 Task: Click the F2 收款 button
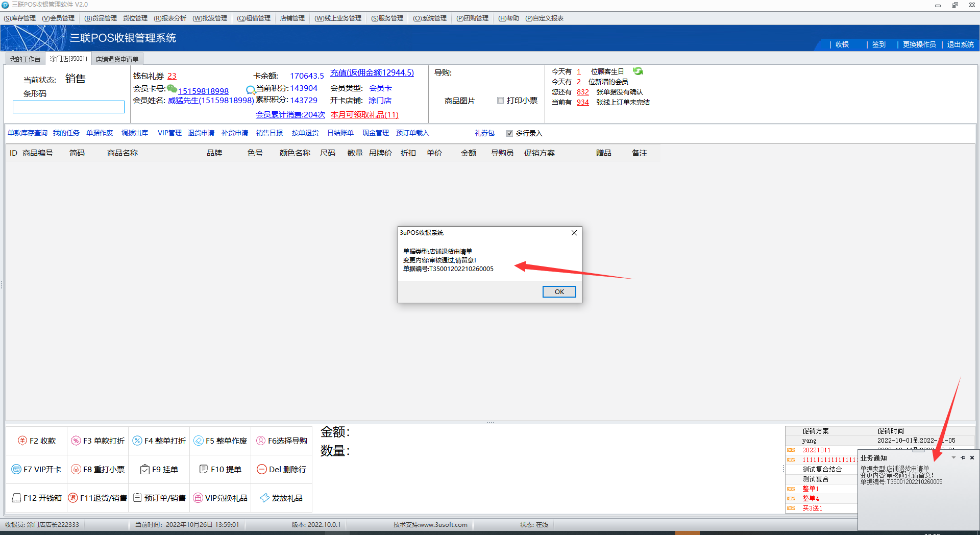tap(37, 441)
